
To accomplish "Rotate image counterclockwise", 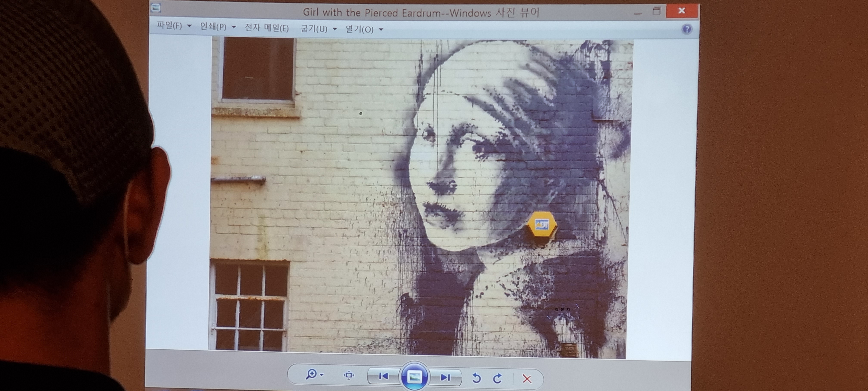I will [476, 378].
